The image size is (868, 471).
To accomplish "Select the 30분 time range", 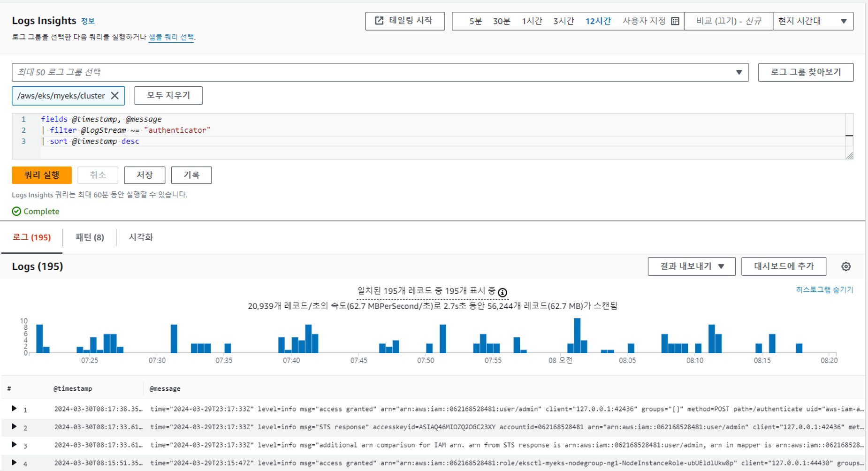I will point(502,21).
